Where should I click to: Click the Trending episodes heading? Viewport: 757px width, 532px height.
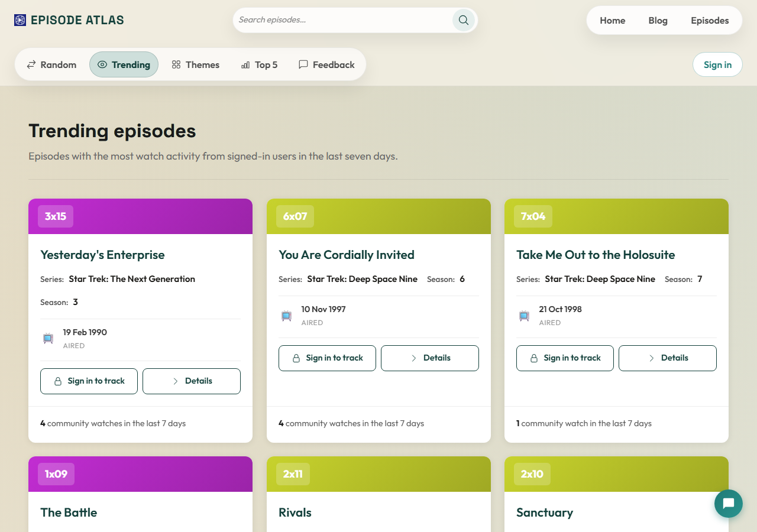click(x=112, y=131)
